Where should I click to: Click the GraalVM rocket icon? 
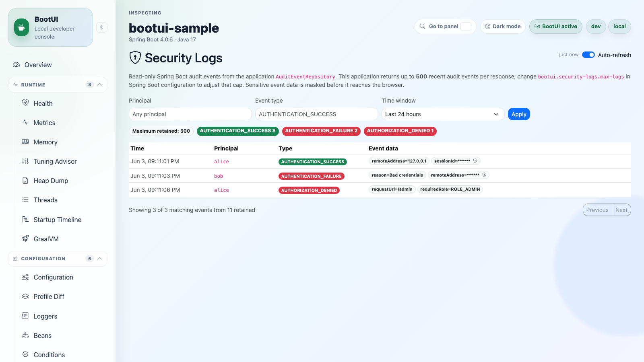(x=25, y=239)
